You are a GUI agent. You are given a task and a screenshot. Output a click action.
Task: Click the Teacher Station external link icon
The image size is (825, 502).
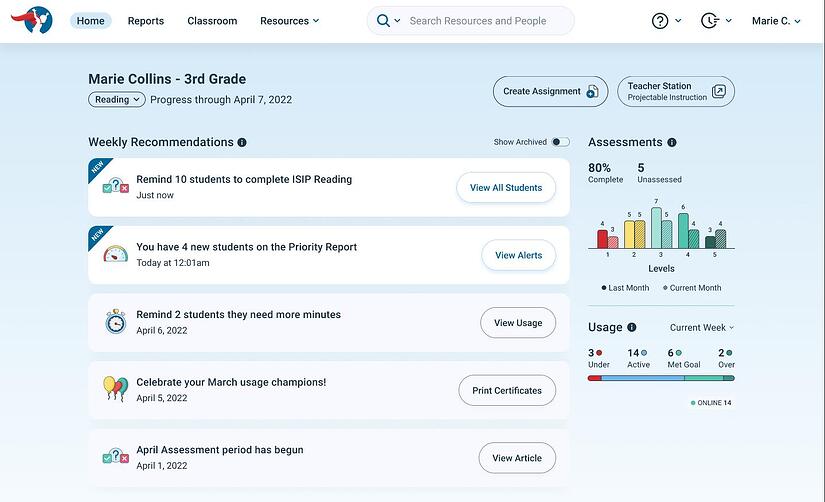[x=719, y=92]
